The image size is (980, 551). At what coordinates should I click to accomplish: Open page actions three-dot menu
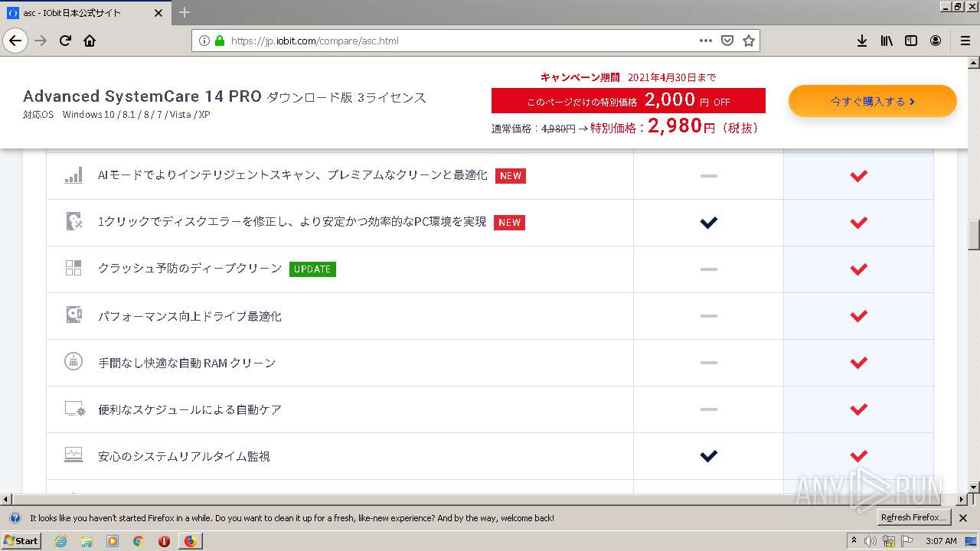tap(706, 41)
